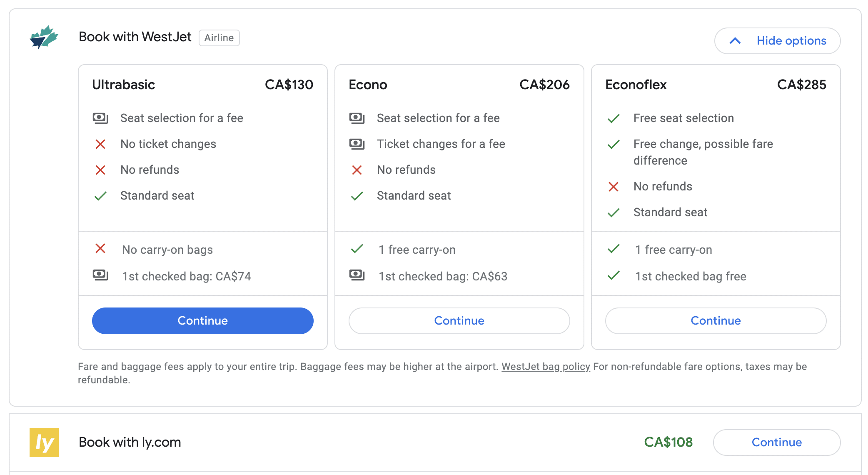Click the Book with ly.com row title
This screenshot has width=868, height=475.
click(130, 442)
